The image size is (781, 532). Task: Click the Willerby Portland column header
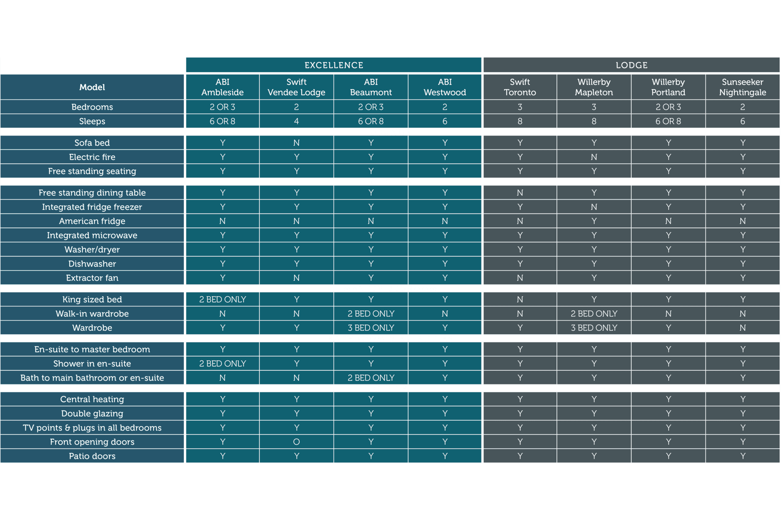[x=668, y=87]
